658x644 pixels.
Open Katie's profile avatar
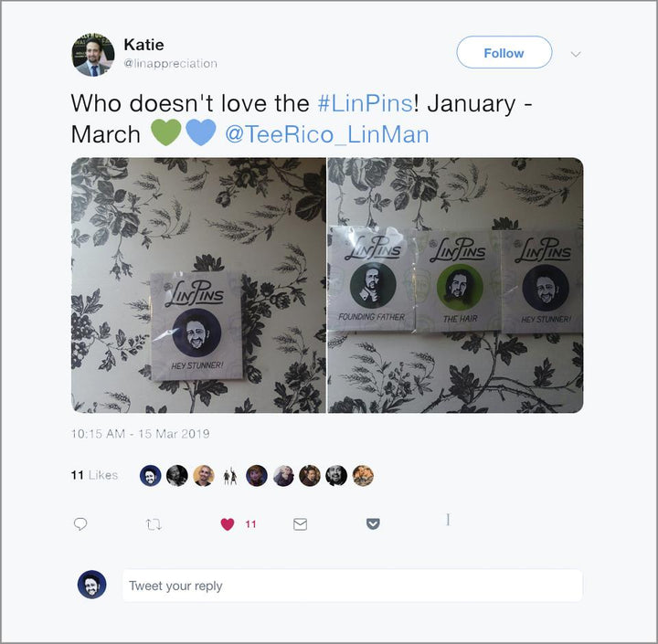[x=92, y=55]
